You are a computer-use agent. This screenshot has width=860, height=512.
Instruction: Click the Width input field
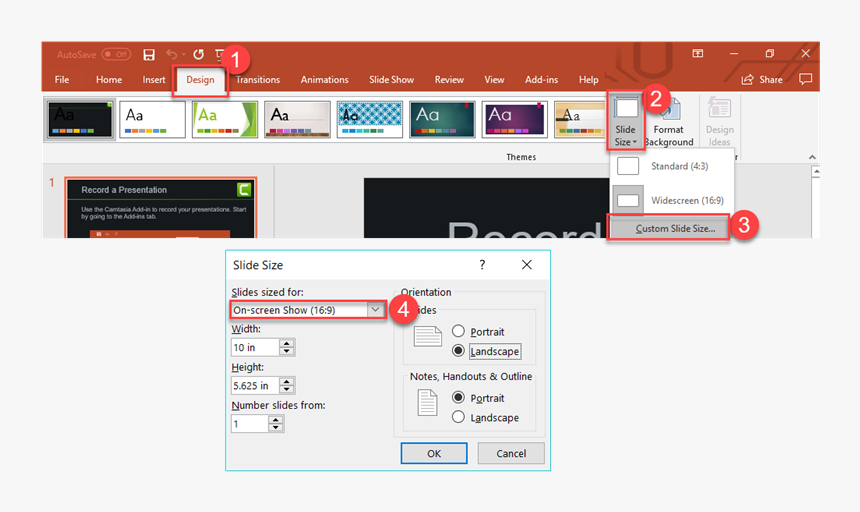[x=255, y=347]
